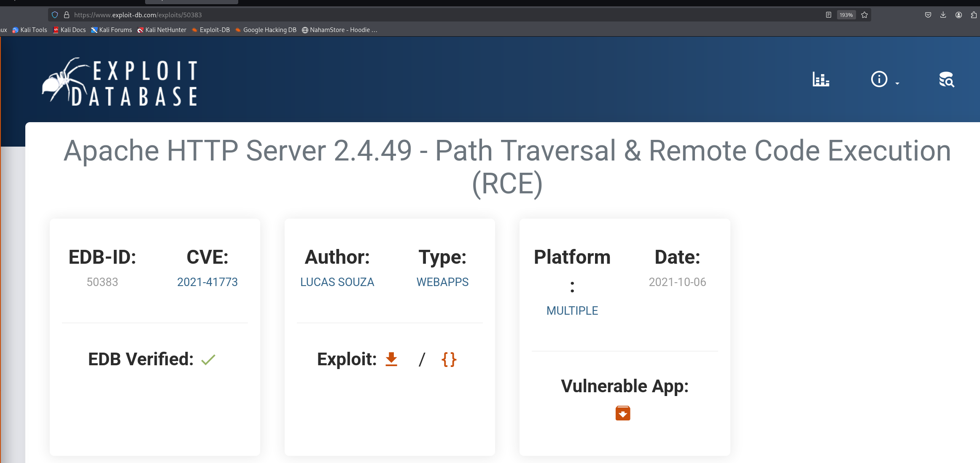Open Kali Forums bookmark
The height and width of the screenshot is (463, 980).
[111, 30]
